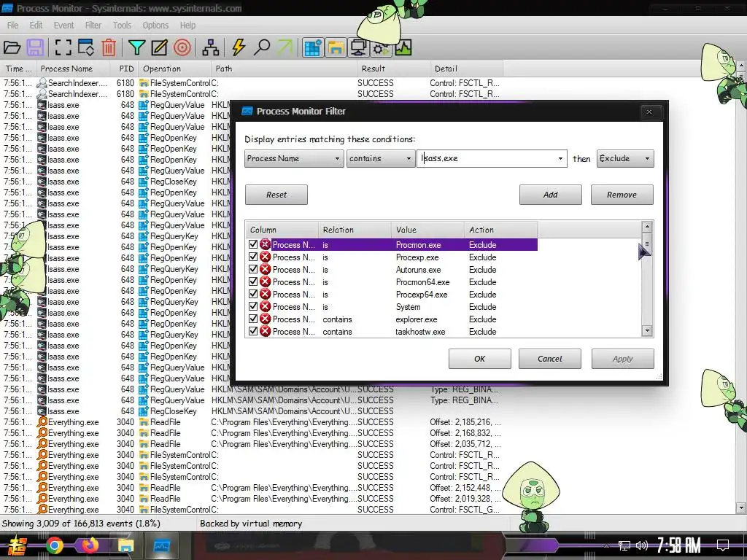
Task: Click the Open folder toolbar icon
Action: pos(12,47)
